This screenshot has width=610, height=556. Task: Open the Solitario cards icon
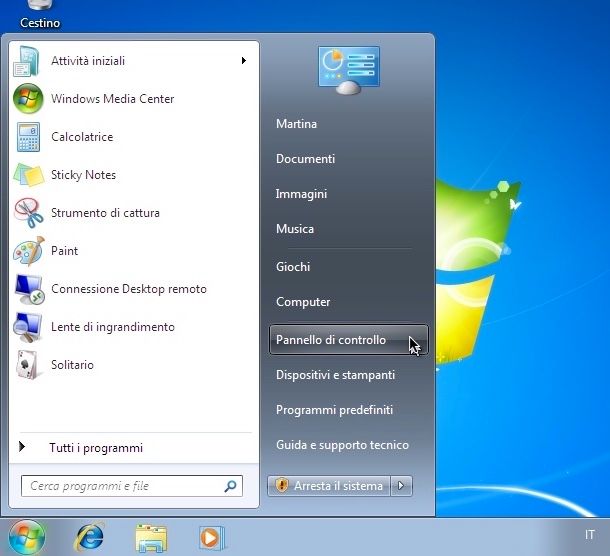coord(27,365)
